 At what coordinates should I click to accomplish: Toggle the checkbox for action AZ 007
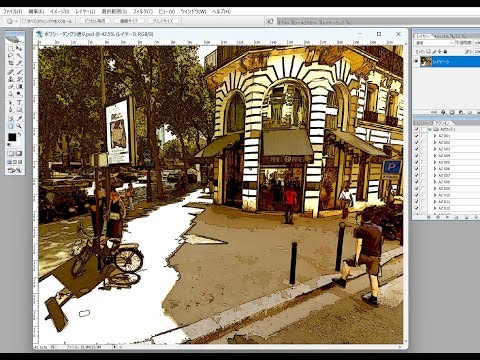tap(416, 175)
